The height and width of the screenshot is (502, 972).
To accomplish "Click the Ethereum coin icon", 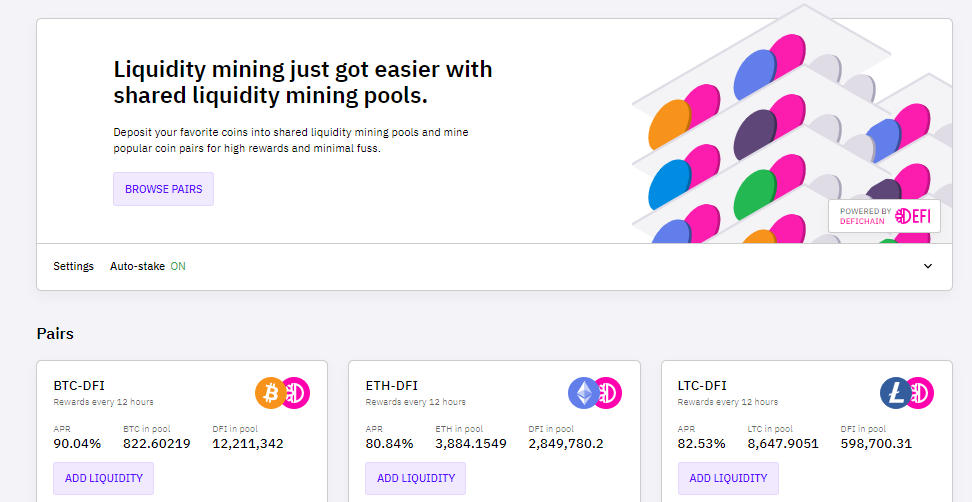I will 583,393.
